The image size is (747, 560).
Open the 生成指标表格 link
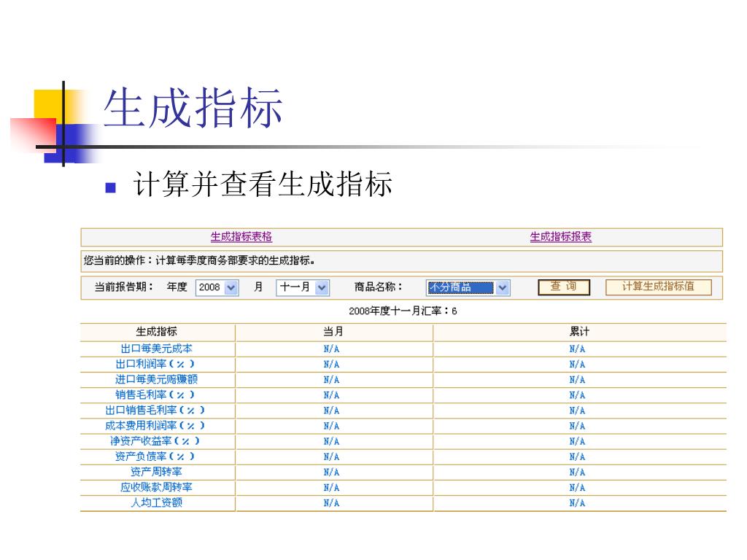241,237
